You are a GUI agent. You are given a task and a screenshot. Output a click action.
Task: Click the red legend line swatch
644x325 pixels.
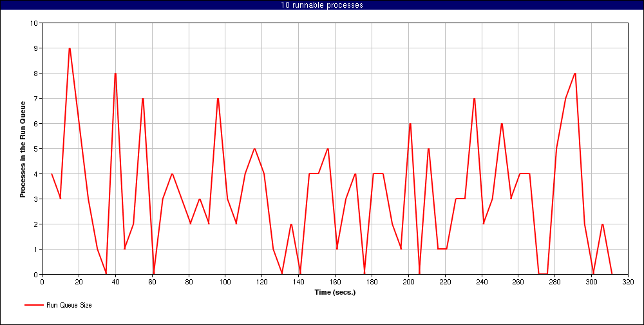pyautogui.click(x=33, y=305)
